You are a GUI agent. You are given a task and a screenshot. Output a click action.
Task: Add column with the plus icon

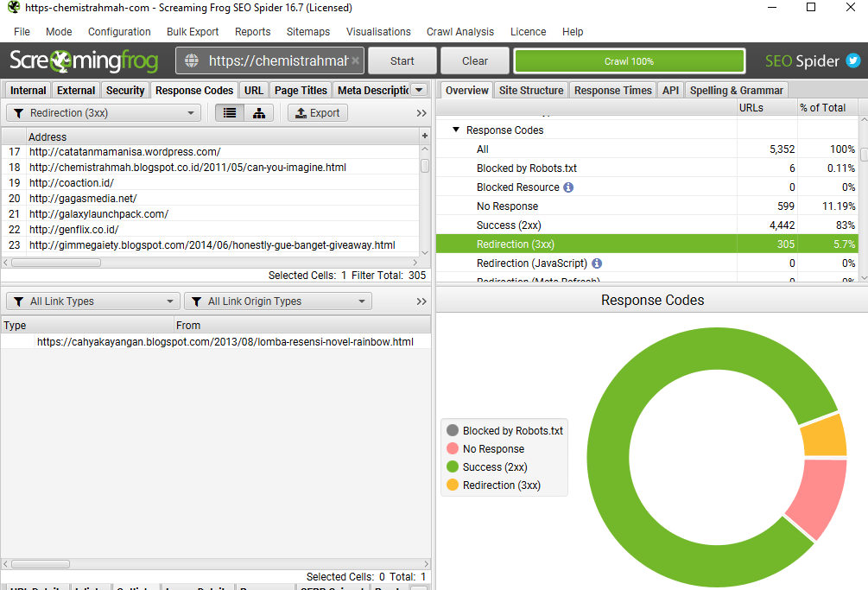(x=424, y=136)
